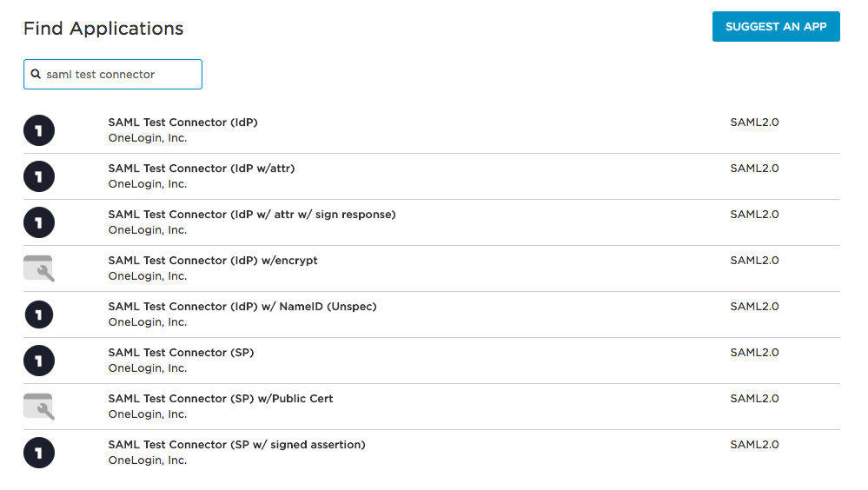Choose SAML Test Connector (IdP w/ attr w/ sign response)
This screenshot has height=490, width=868.
point(251,215)
